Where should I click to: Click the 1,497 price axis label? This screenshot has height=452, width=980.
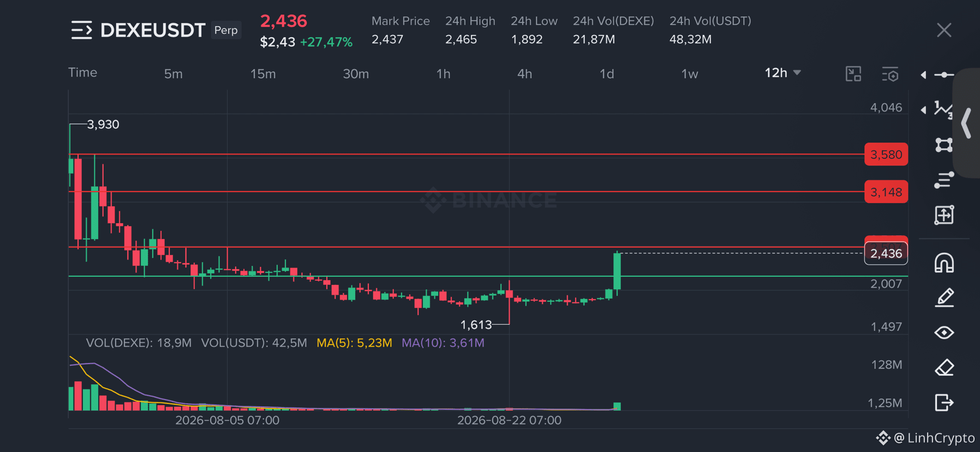click(886, 327)
